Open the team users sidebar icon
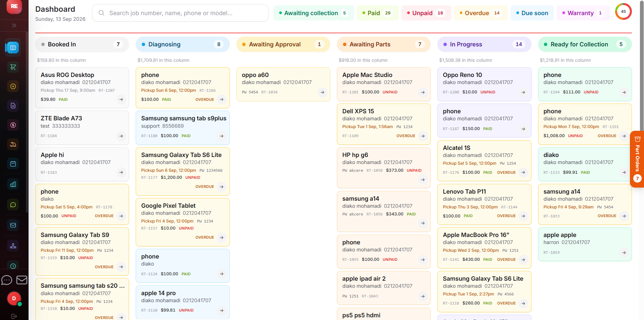Image resolution: width=644 pixels, height=320 pixels. coord(13,246)
